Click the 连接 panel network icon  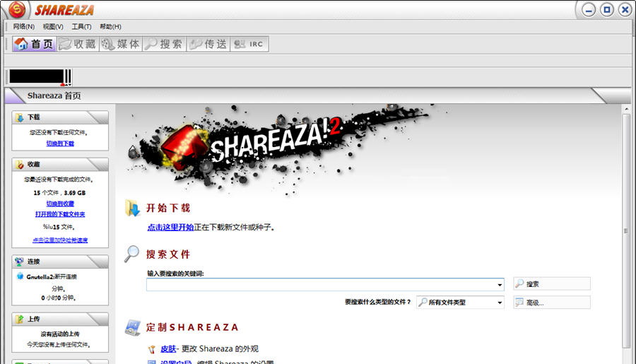(x=20, y=262)
